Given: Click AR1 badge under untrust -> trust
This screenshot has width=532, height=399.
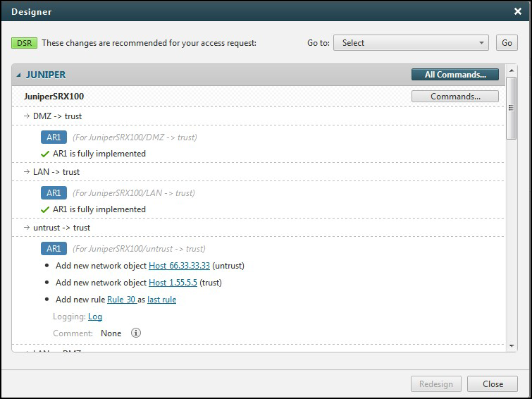Looking at the screenshot, I should pos(54,248).
